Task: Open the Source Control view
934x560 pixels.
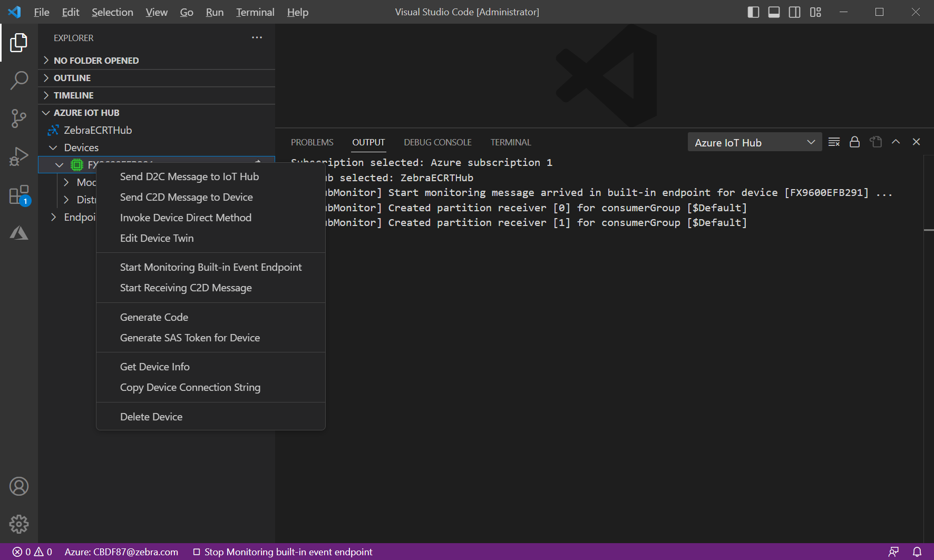Action: point(19,119)
